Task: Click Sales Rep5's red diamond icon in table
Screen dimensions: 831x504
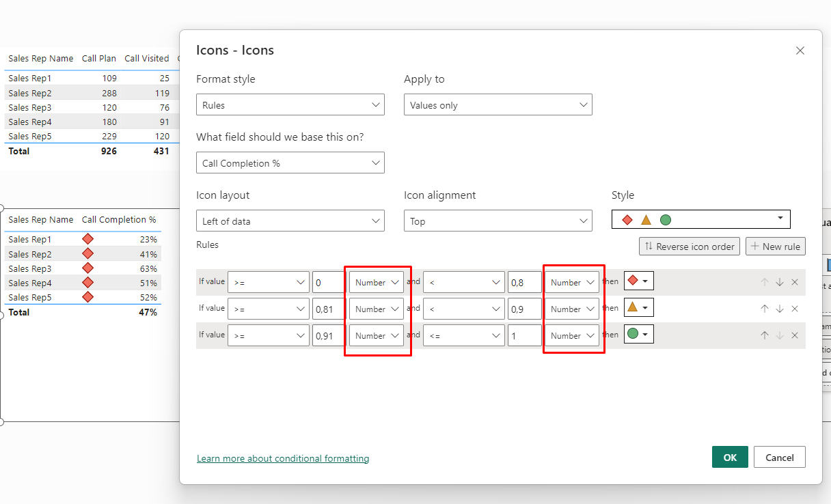Action: point(87,297)
